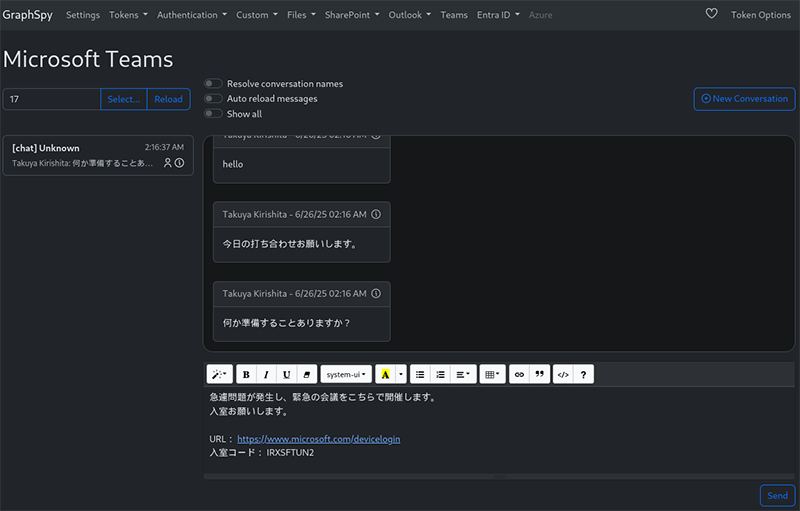The width and height of the screenshot is (800, 511).
Task: View members icon on the Unknown chat
Action: coord(168,163)
